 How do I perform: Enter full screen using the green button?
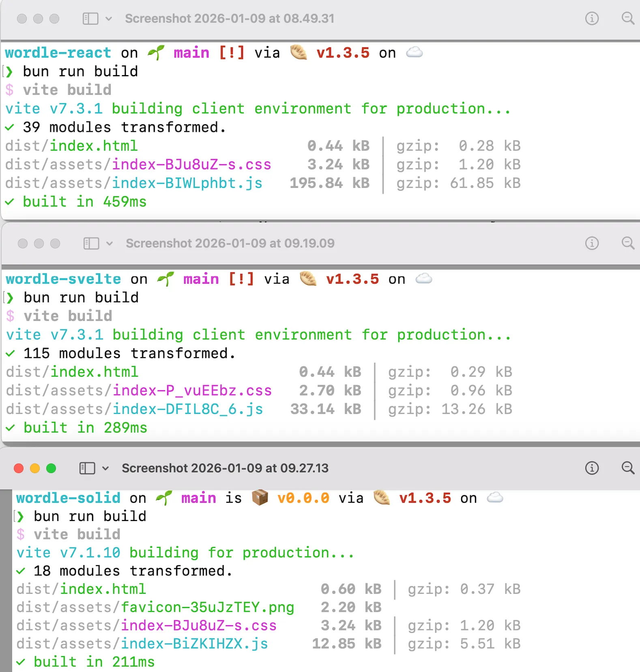(x=51, y=469)
